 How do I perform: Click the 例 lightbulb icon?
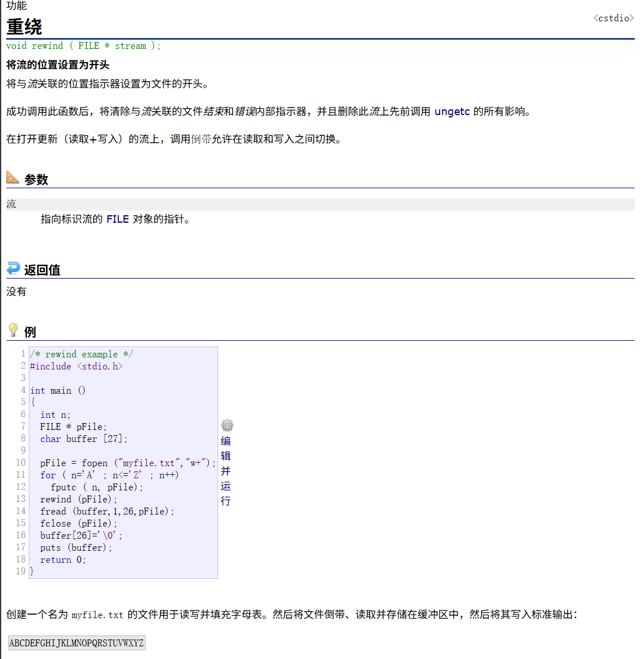point(13,330)
